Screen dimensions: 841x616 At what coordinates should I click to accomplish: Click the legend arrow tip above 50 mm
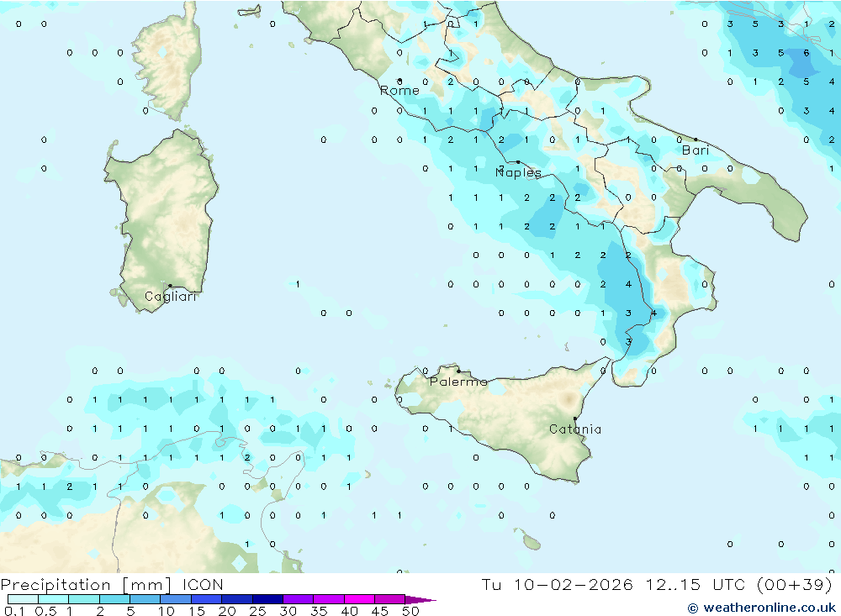pyautogui.click(x=420, y=599)
